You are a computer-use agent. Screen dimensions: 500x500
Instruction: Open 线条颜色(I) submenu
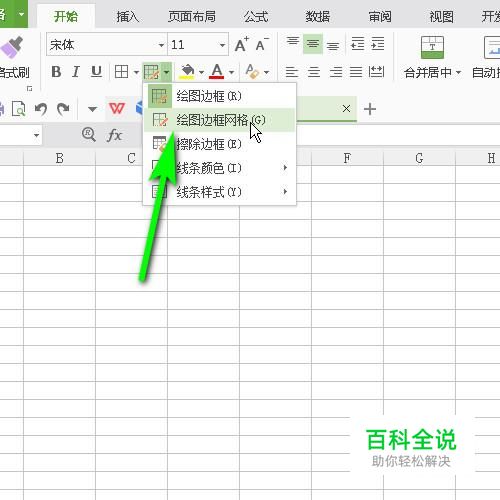[219, 168]
